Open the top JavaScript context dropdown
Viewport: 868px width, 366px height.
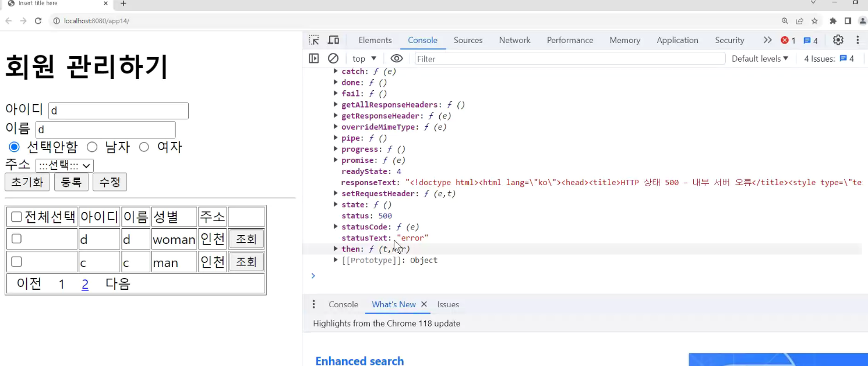click(x=365, y=58)
